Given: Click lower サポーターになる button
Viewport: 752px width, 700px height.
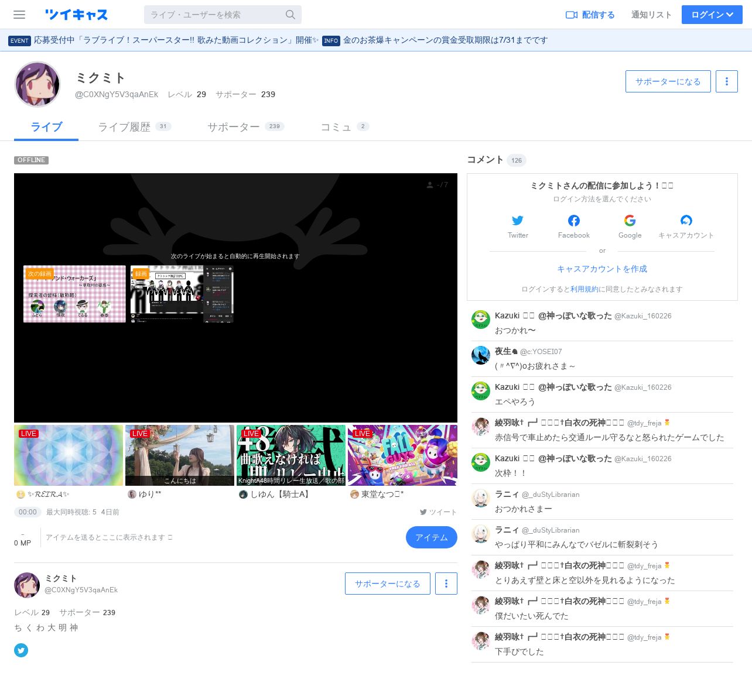Looking at the screenshot, I should [388, 584].
